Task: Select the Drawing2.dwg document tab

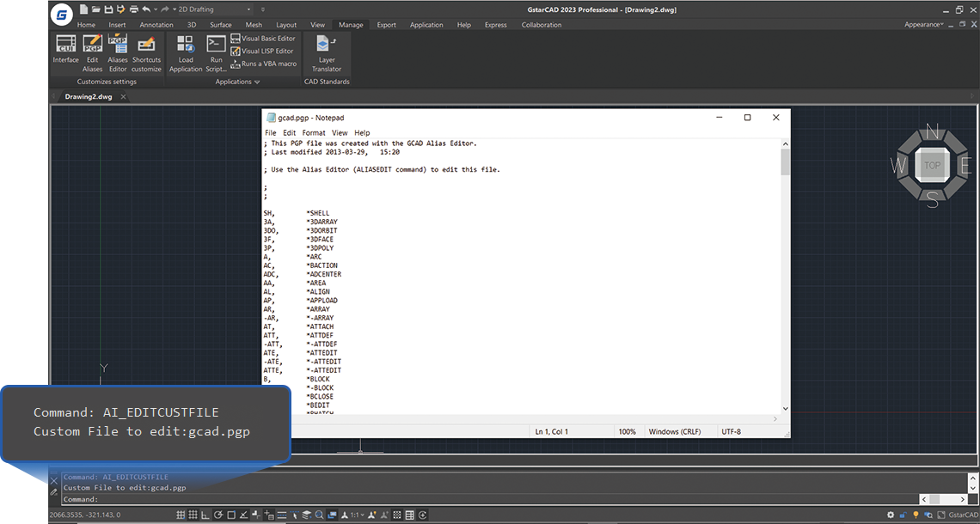Action: (x=89, y=97)
